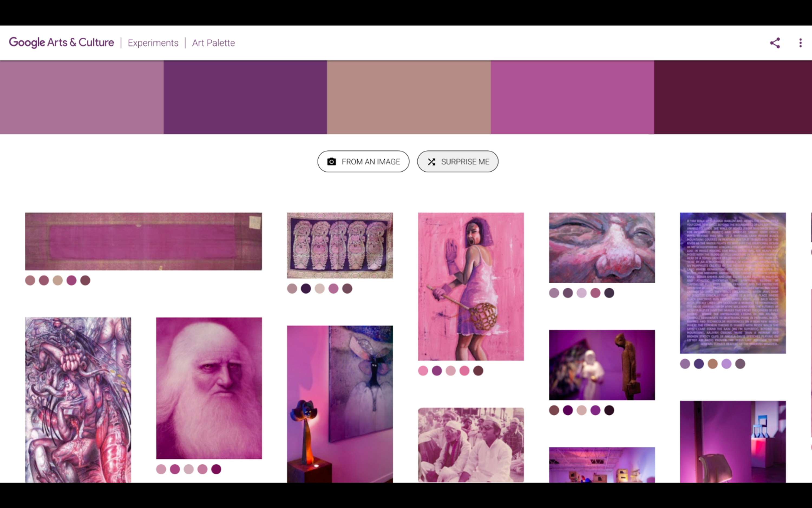Click the Art Palette title link

coord(213,43)
